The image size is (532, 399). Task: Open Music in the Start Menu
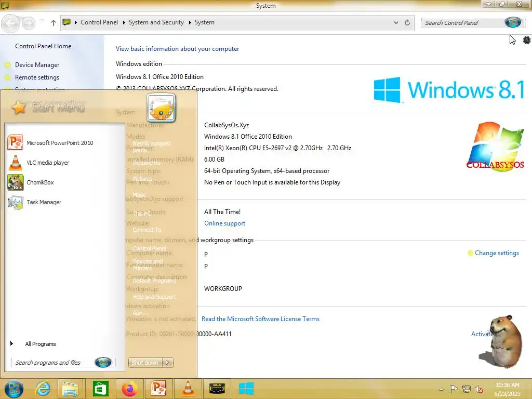click(x=139, y=195)
